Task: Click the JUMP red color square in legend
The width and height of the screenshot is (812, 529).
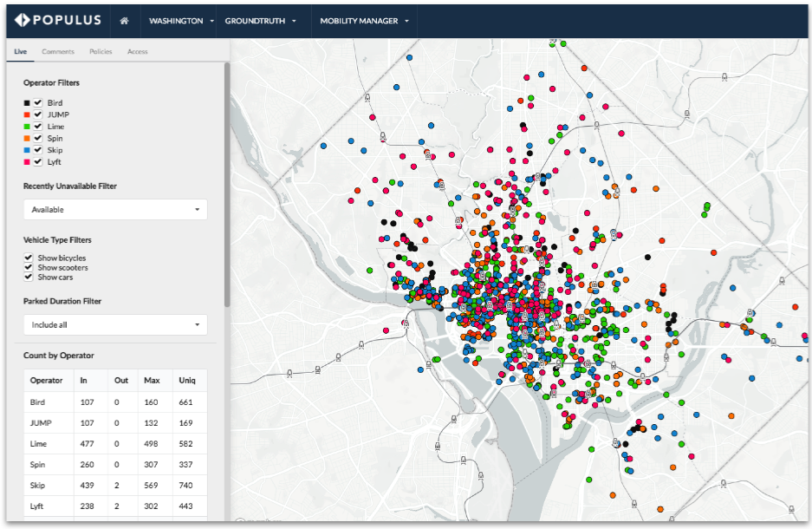Action: tap(27, 114)
